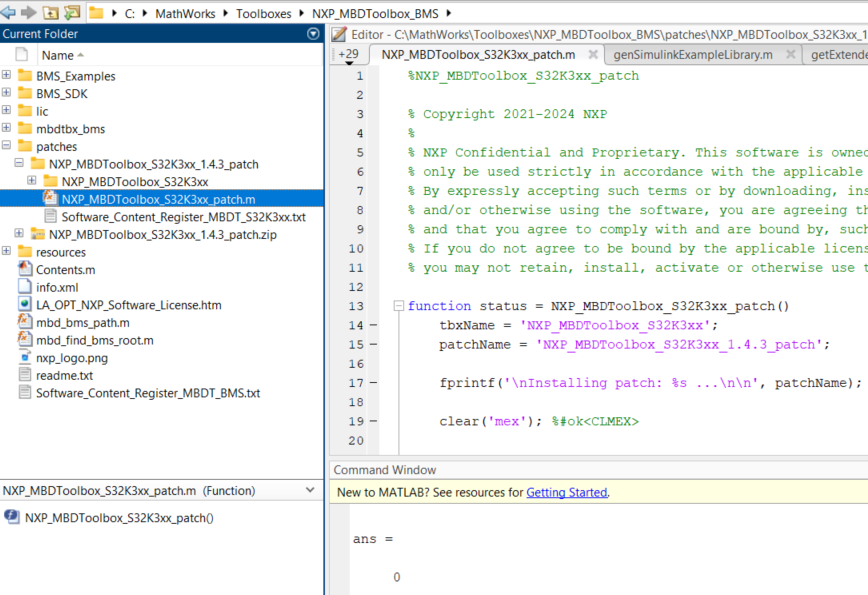The width and height of the screenshot is (868, 595).
Task: Select Software_Content_Register_MBDT_BMS.txt file
Action: [148, 394]
